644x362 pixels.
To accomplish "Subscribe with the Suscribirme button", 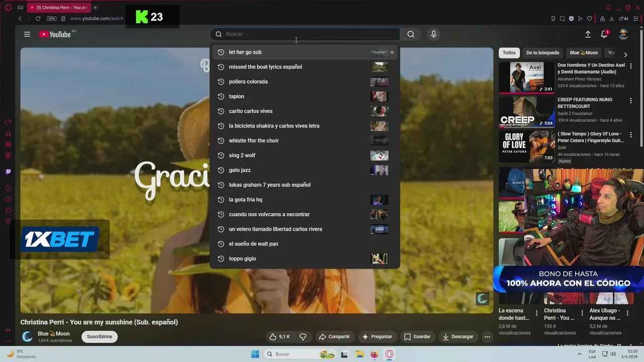I will click(100, 336).
